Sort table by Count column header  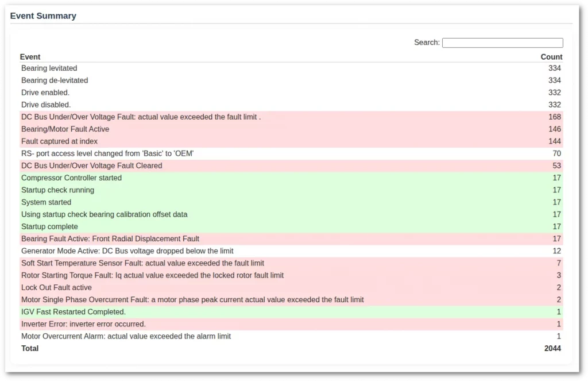[551, 57]
